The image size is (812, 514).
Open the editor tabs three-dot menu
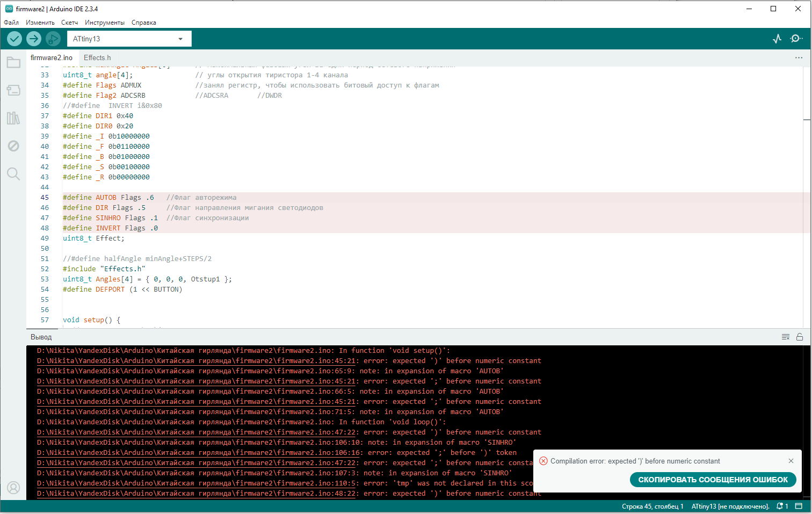(799, 57)
